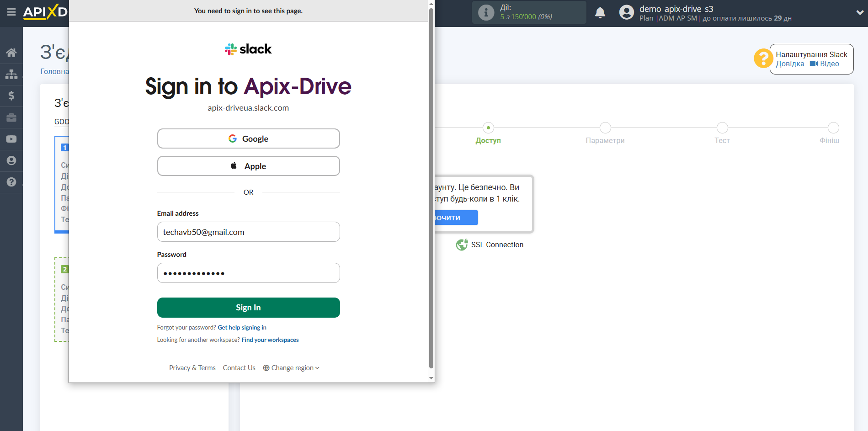Click the globe icon beside Change region
This screenshot has height=431, width=868.
(266, 368)
